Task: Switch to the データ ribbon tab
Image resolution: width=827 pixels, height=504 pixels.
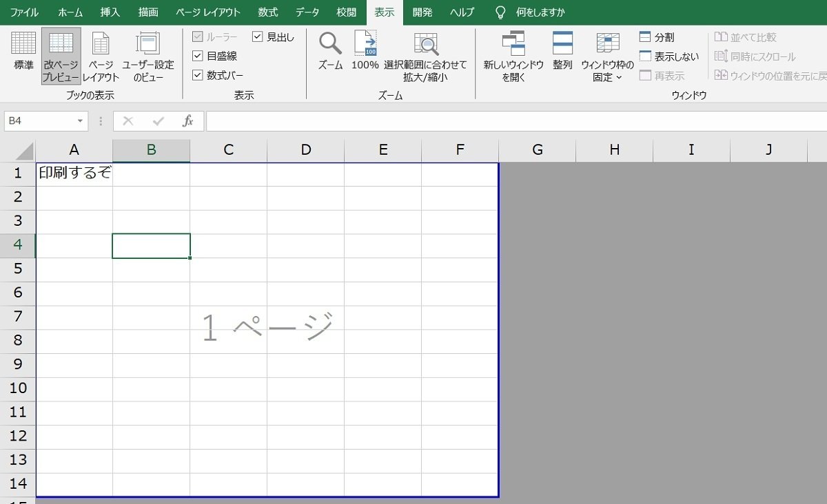Action: pos(306,12)
